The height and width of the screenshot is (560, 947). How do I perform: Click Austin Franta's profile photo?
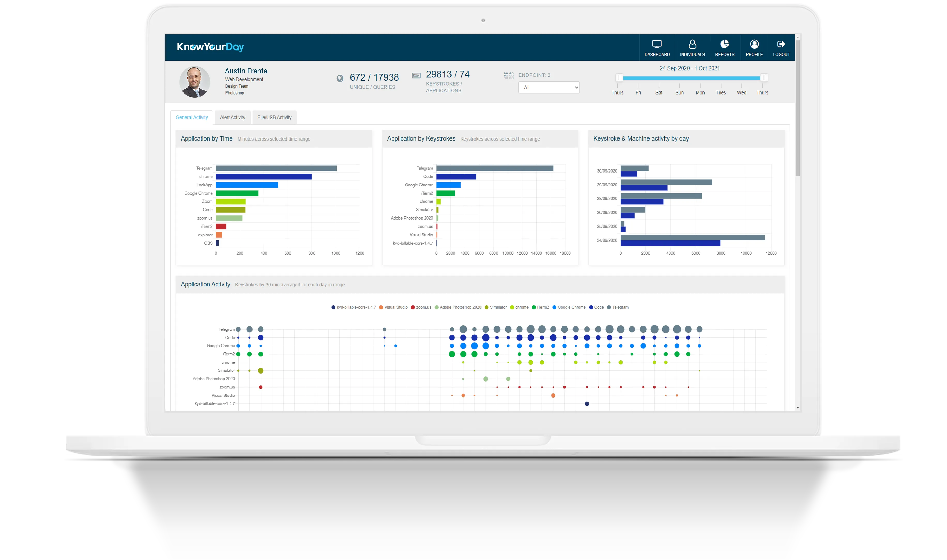[194, 82]
